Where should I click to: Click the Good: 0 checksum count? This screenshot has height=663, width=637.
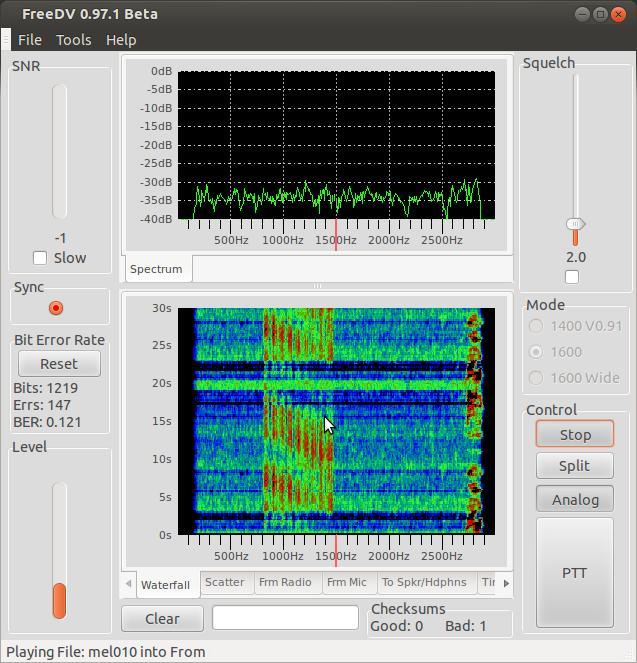pyautogui.click(x=396, y=626)
